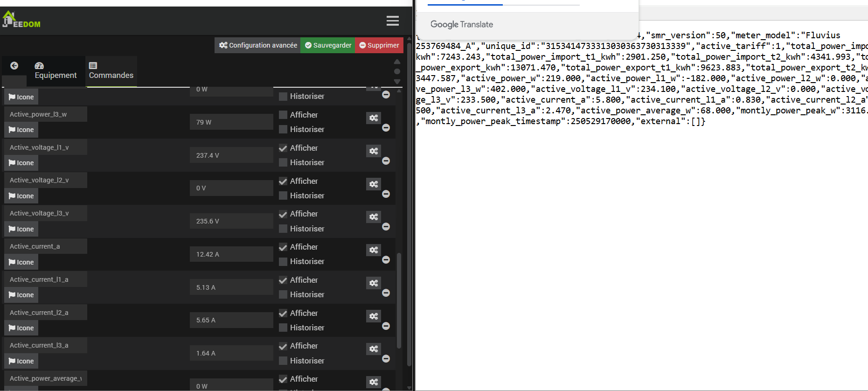Edit the Active_current_a command name field
The height and width of the screenshot is (391, 868).
46,246
